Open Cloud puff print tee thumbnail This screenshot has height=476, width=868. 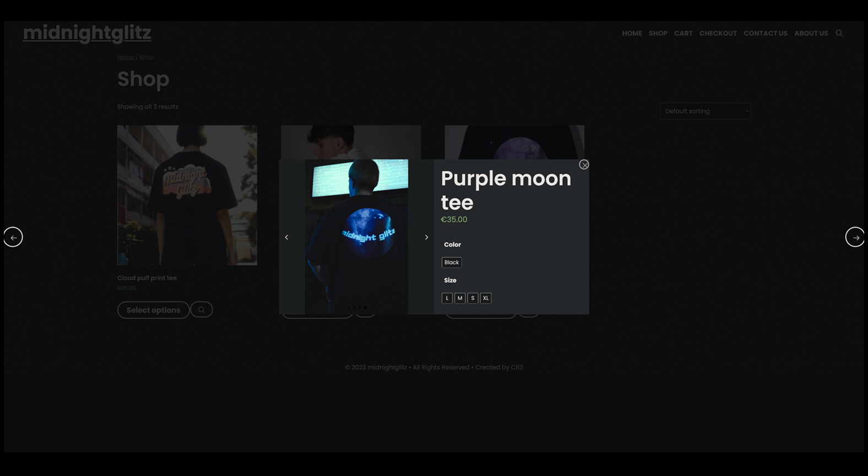click(187, 195)
